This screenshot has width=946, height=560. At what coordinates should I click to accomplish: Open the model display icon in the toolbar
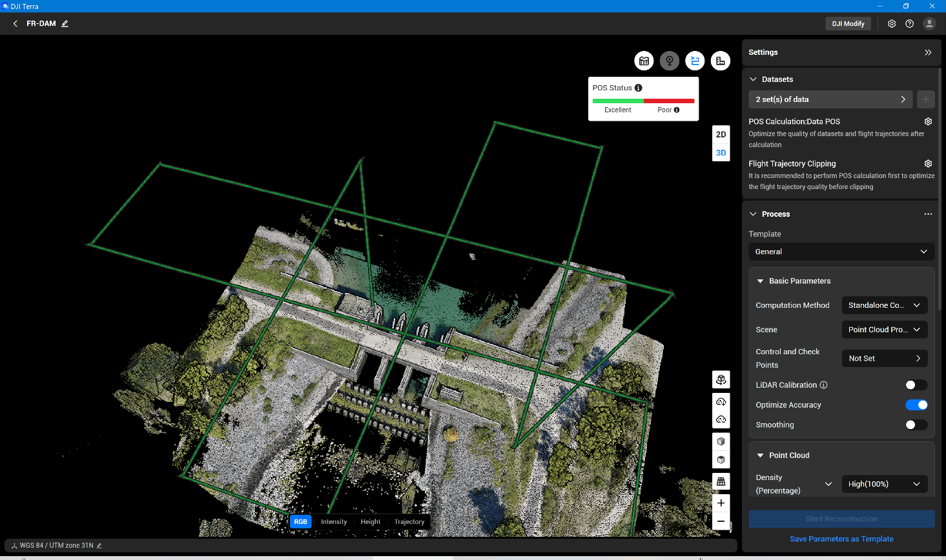pyautogui.click(x=644, y=60)
